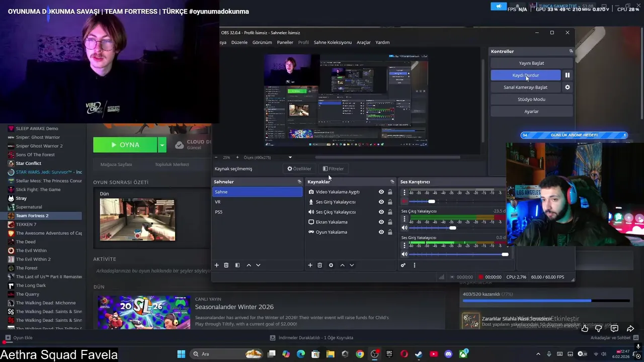Image resolution: width=644 pixels, height=362 pixels.
Task: Pop out the Kaynaklar dock
Action: (392, 182)
